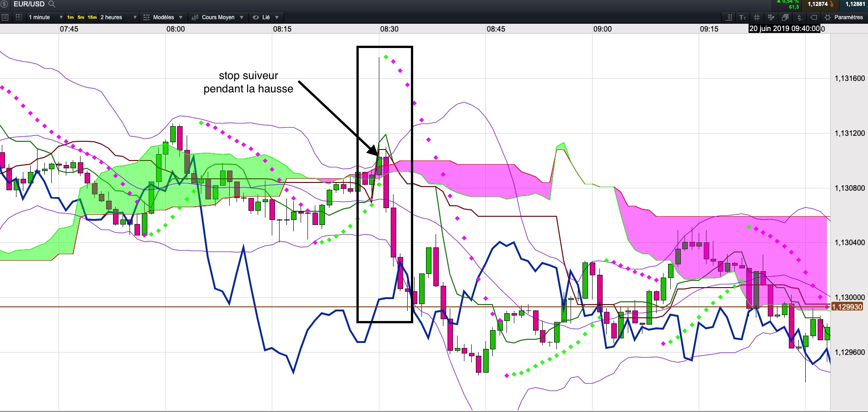This screenshot has width=868, height=412.
Task: Click the 08:00 time axis label
Action: [x=176, y=29]
